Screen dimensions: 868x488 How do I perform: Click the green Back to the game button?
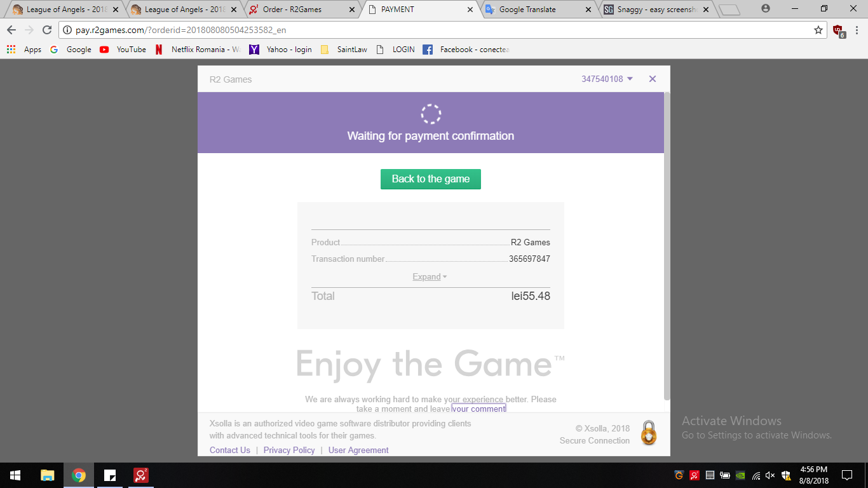[430, 179]
